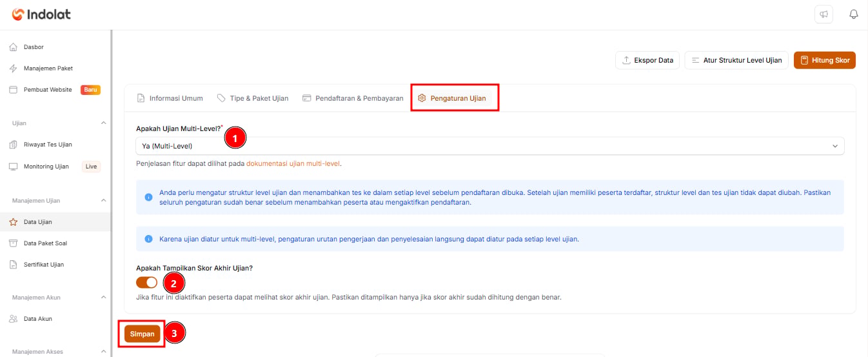
Task: Switch to the Informasi Umum tab
Action: [x=170, y=98]
